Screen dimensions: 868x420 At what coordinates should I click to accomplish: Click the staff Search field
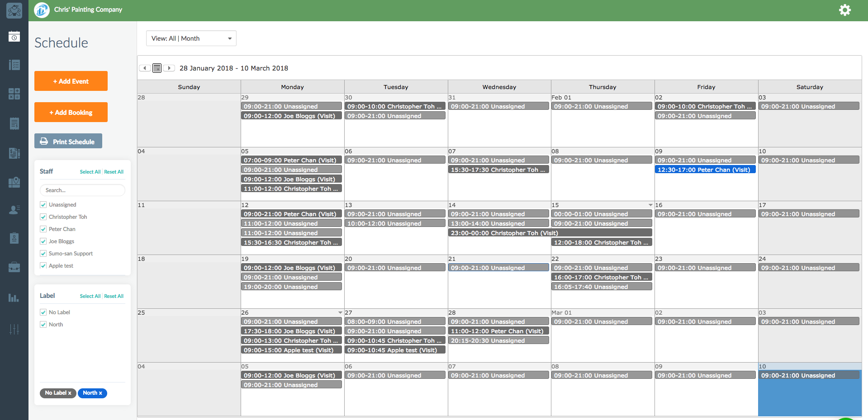[x=82, y=190]
